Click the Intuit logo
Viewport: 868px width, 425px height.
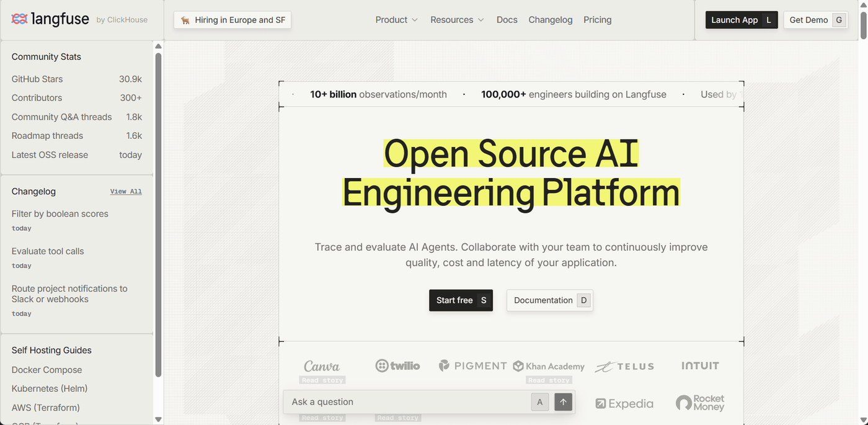click(700, 366)
